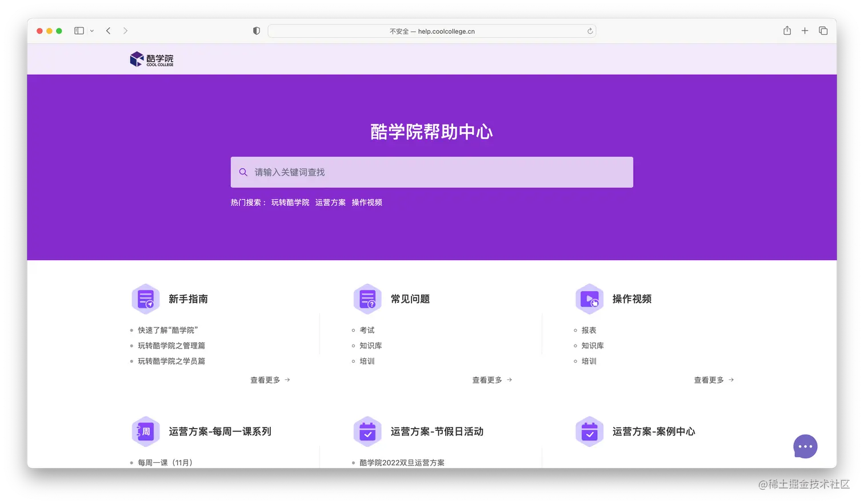Open 每周一课（11月）article
Viewport: 864px width, 504px height.
[x=165, y=463]
